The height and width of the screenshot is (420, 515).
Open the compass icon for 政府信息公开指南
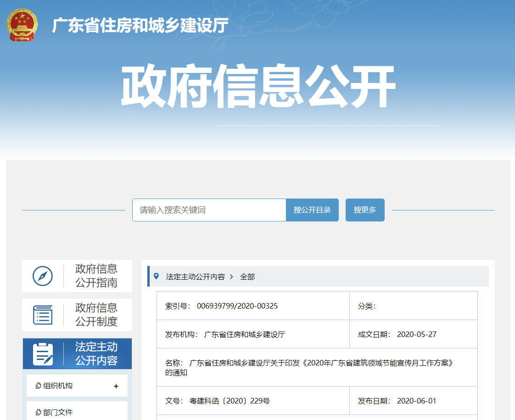[x=43, y=276]
